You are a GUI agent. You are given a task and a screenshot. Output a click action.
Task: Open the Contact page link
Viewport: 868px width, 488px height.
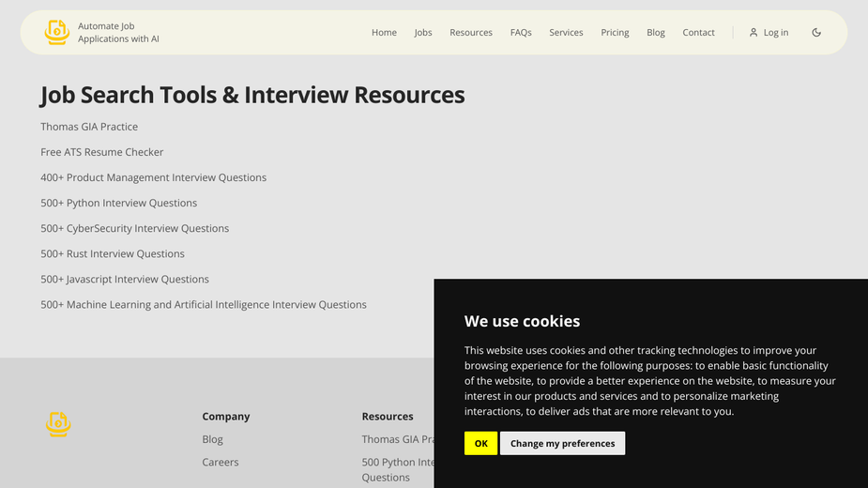(698, 33)
